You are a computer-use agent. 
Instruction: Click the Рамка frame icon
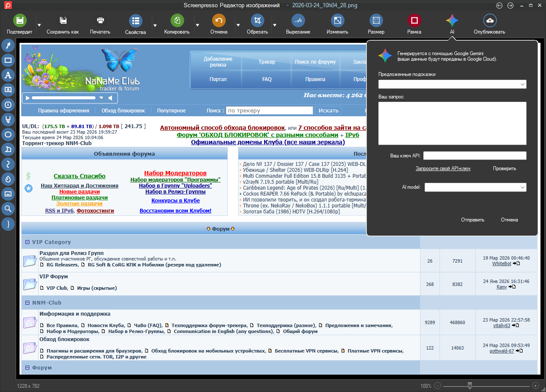click(x=414, y=20)
